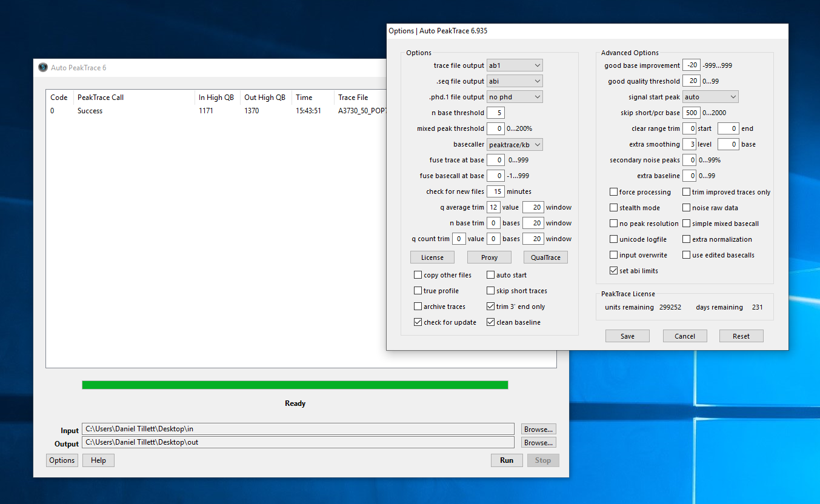Click good quality threshold field
Viewport: 820px width, 504px height.
tap(692, 81)
